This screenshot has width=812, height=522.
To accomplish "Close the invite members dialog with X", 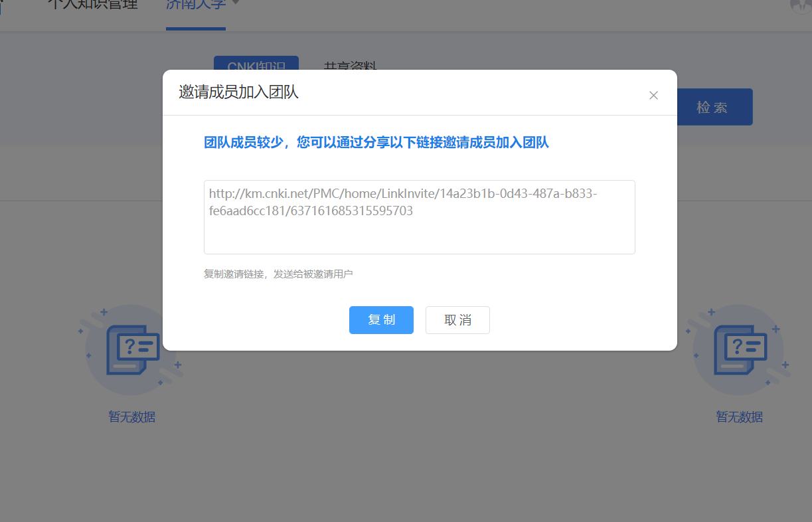I will tap(653, 95).
